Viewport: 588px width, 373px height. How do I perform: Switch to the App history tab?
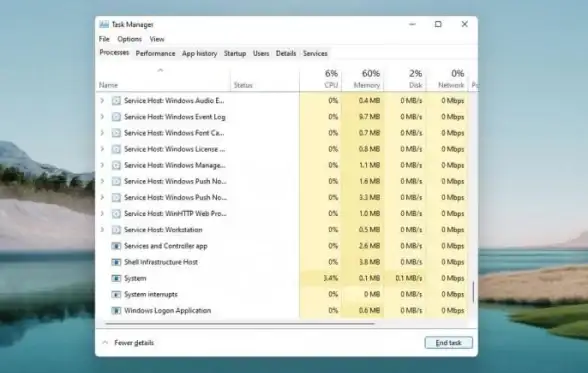(200, 53)
